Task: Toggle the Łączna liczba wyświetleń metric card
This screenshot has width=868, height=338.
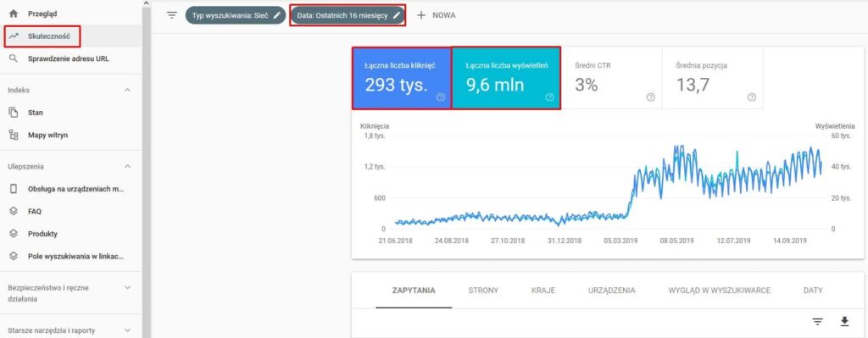Action: pos(507,77)
